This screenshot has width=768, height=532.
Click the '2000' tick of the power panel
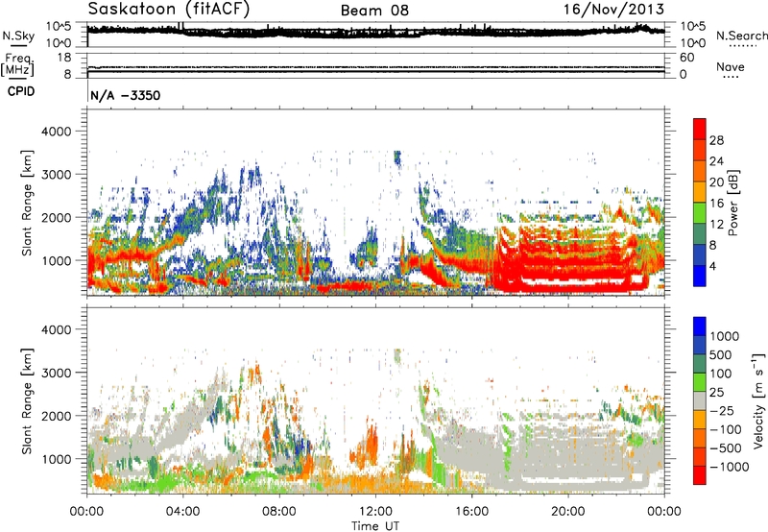(56, 217)
